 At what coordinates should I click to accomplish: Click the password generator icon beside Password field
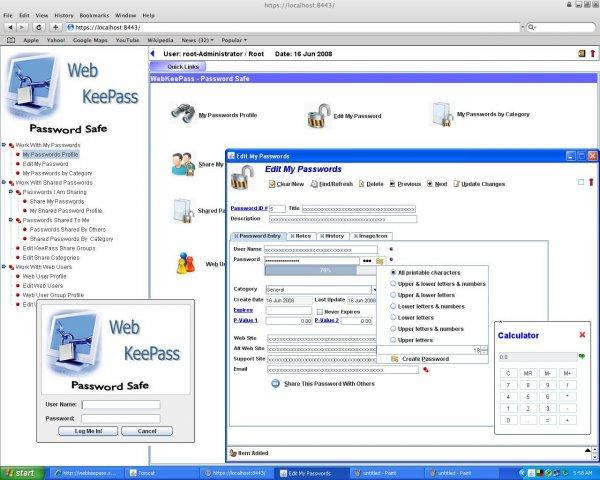click(380, 260)
